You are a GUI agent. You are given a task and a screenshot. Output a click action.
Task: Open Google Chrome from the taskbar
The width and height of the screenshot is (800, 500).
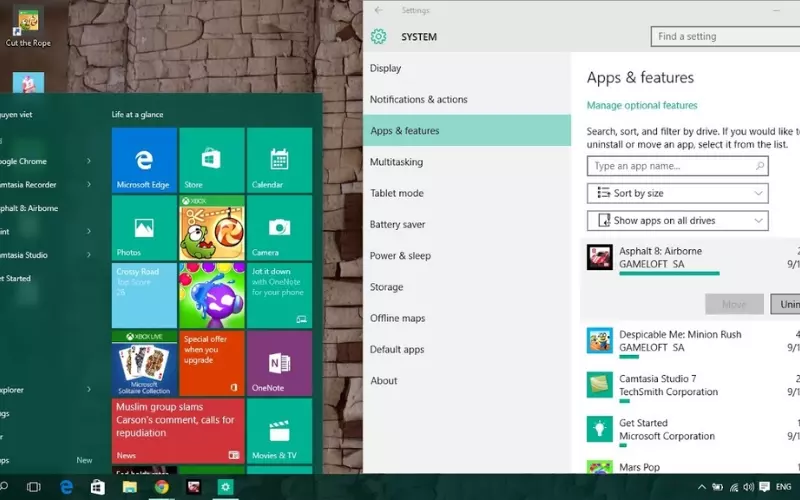click(162, 487)
